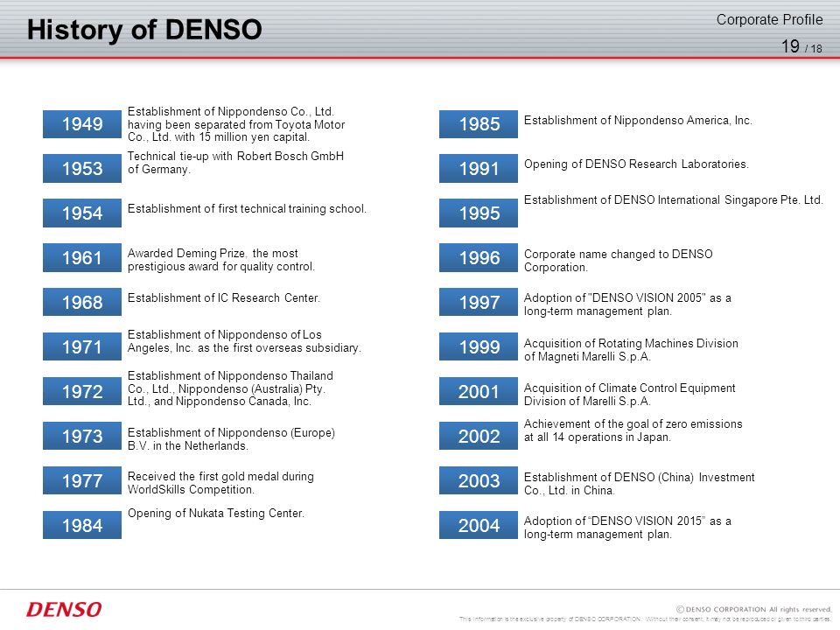Select 'Technical tie-up with Robert Bosch GmbH' text
This screenshot has height=630, width=840.
coord(235,156)
